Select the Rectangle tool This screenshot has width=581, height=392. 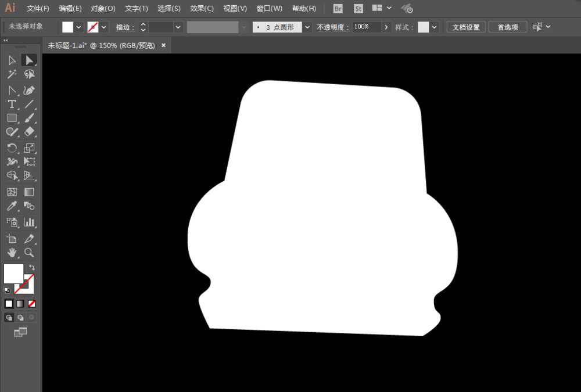[12, 118]
